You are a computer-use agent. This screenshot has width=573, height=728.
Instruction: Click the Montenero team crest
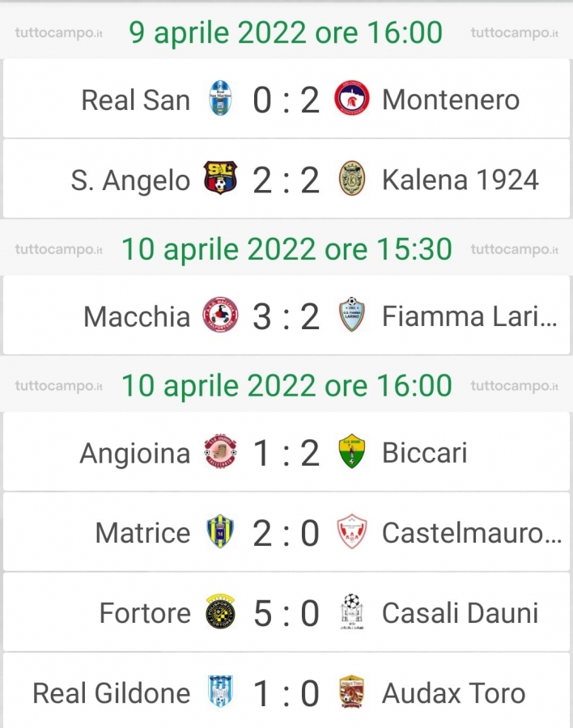[x=352, y=99]
